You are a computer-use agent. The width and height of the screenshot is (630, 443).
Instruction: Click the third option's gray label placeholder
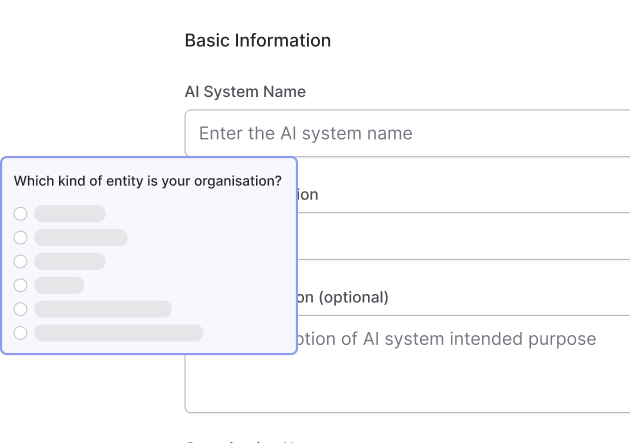pos(69,261)
